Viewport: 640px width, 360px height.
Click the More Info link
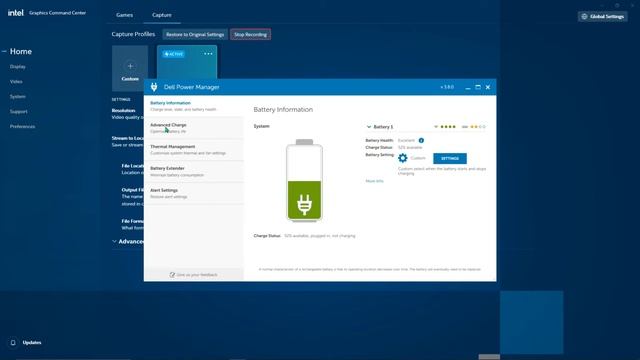coord(374,181)
